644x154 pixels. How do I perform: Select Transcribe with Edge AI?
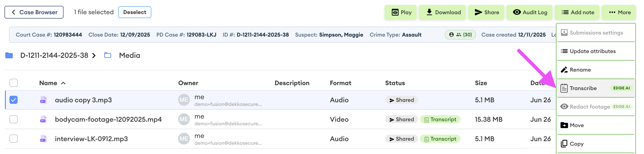click(596, 88)
